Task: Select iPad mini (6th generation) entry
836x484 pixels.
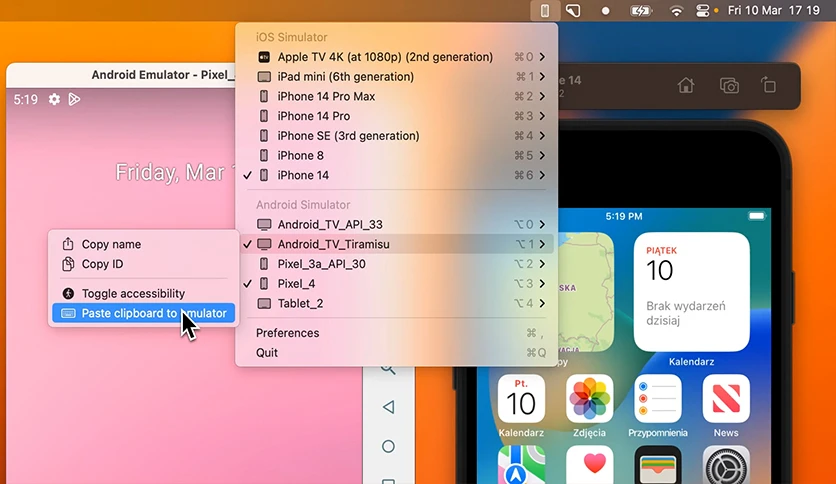Action: 397,77
